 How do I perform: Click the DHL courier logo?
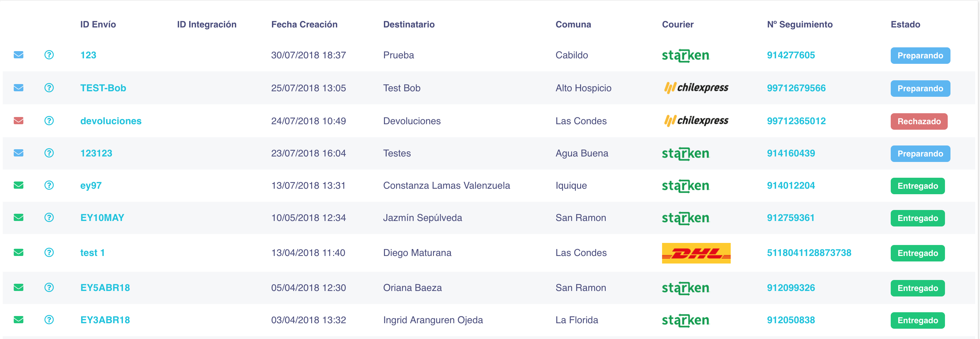click(x=696, y=253)
